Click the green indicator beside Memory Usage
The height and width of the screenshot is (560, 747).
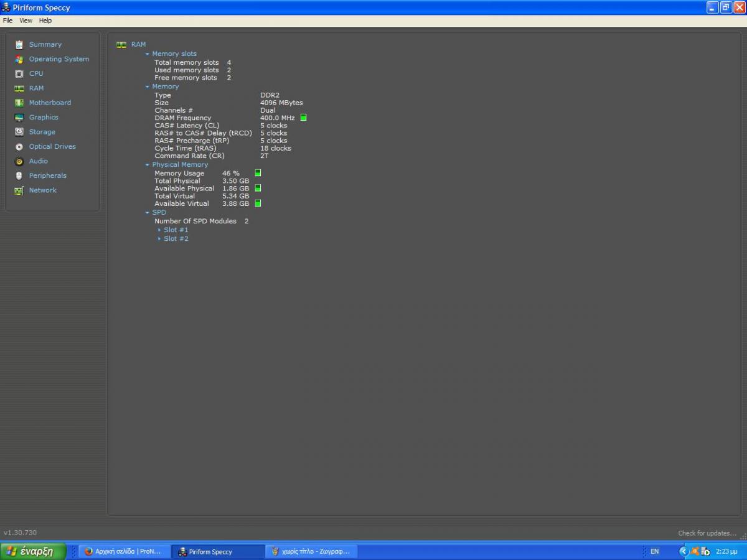click(x=258, y=173)
